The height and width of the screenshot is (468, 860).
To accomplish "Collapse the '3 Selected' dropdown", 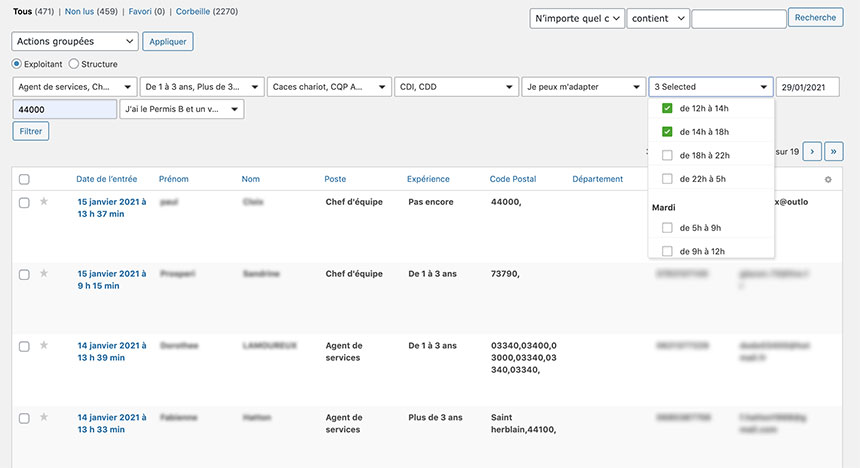I will pyautogui.click(x=711, y=87).
